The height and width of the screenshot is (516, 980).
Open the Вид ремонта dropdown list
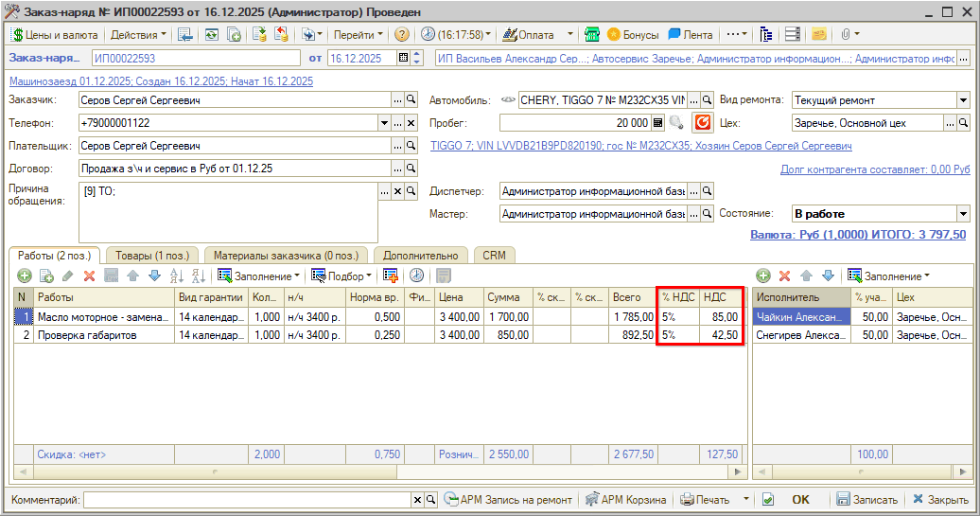tap(963, 100)
